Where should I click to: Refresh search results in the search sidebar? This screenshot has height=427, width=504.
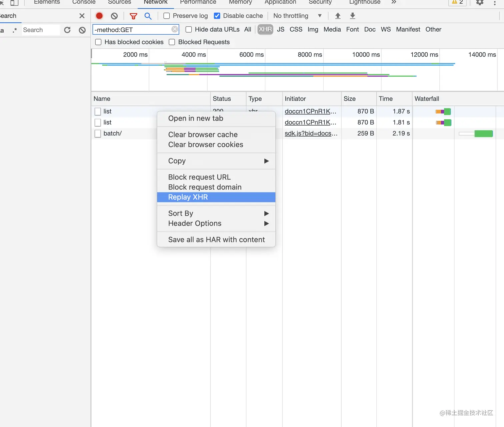tap(67, 30)
